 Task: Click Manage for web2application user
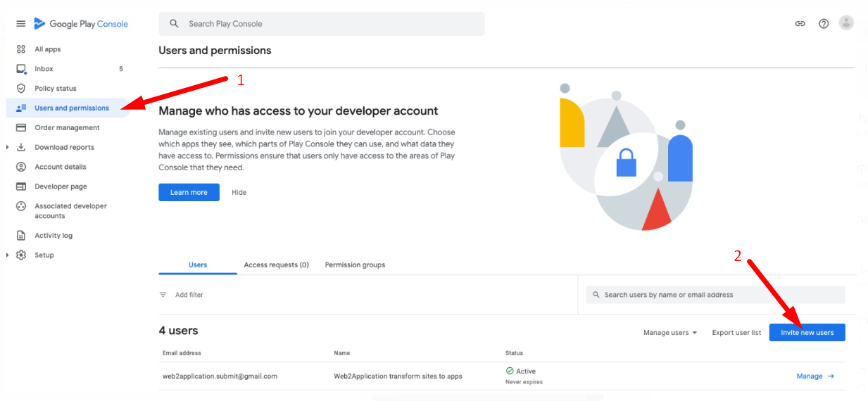coord(814,376)
